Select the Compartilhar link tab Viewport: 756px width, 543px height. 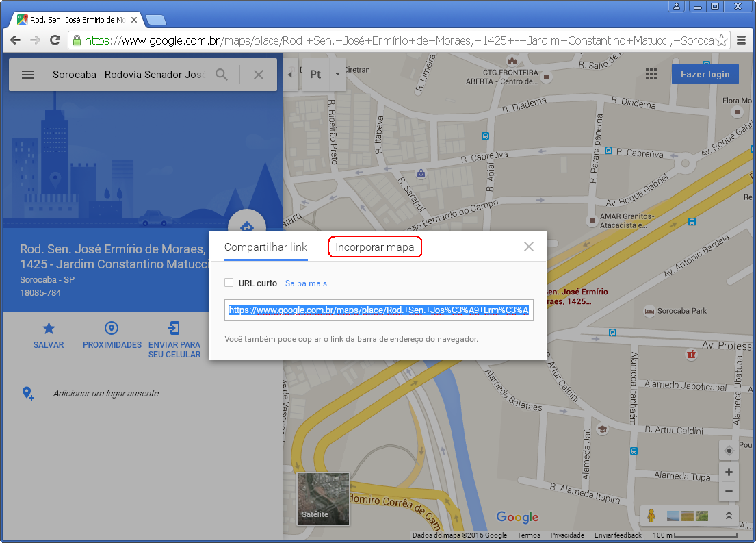(265, 247)
